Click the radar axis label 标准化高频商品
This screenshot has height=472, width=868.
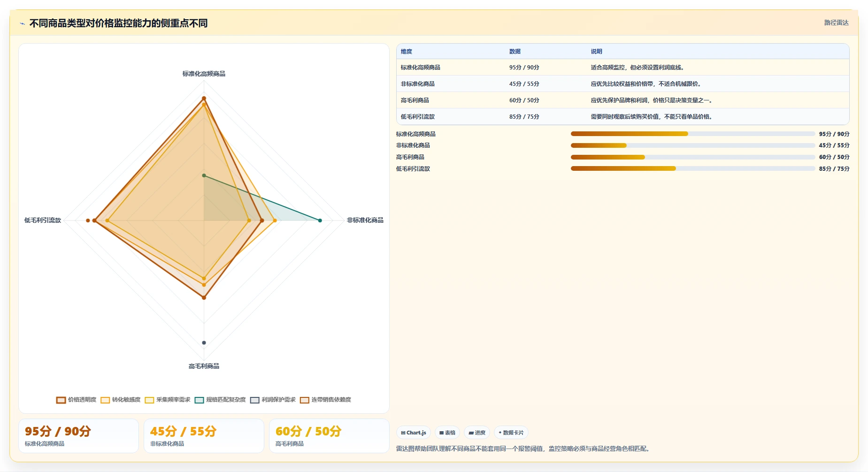pyautogui.click(x=204, y=74)
